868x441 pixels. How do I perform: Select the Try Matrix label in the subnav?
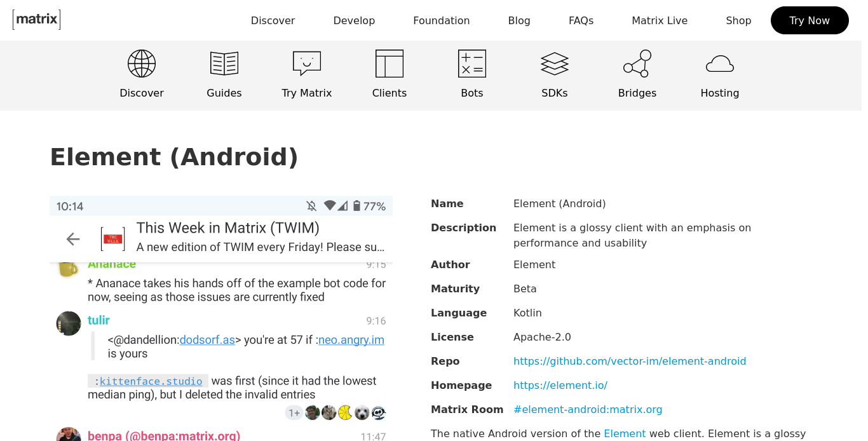click(307, 93)
